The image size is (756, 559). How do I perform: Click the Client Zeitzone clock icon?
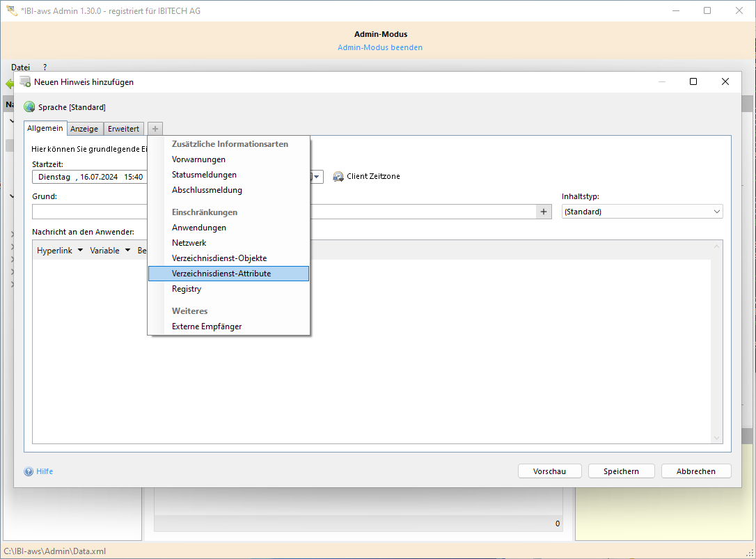[x=338, y=177]
